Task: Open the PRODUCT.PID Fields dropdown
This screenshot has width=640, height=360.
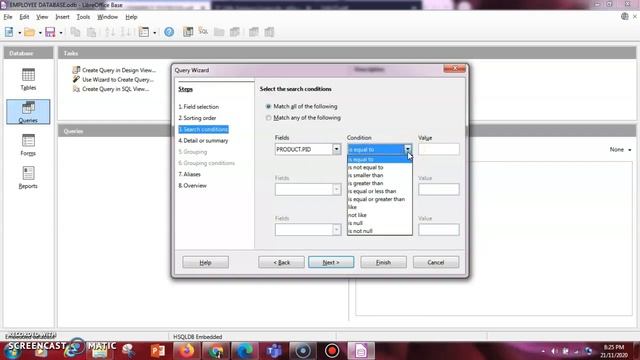Action: click(336, 149)
